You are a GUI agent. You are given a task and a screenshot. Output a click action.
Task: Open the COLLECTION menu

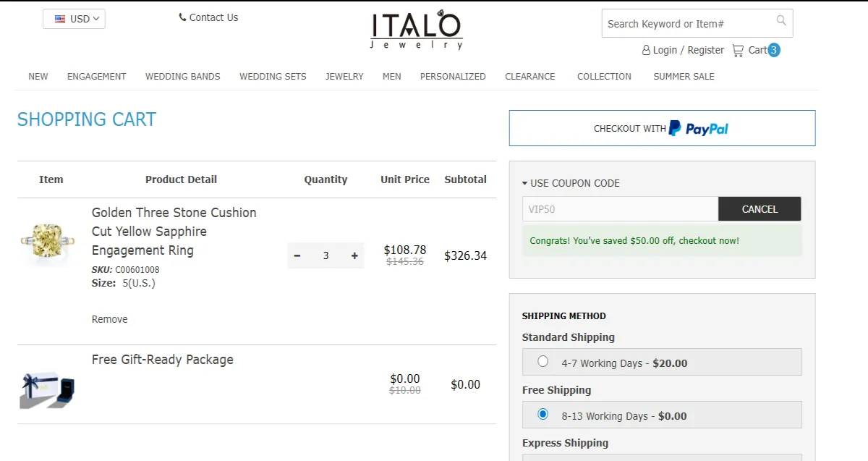[604, 76]
